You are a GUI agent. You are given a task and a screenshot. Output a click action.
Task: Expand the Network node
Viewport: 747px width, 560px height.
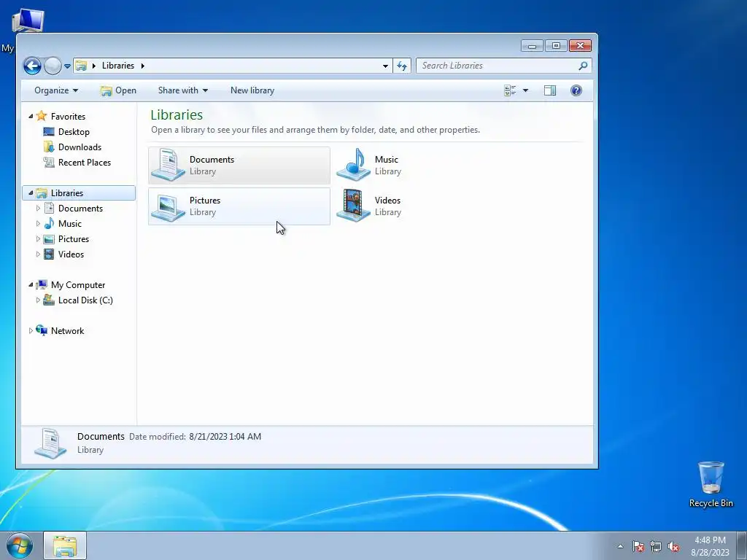(31, 330)
